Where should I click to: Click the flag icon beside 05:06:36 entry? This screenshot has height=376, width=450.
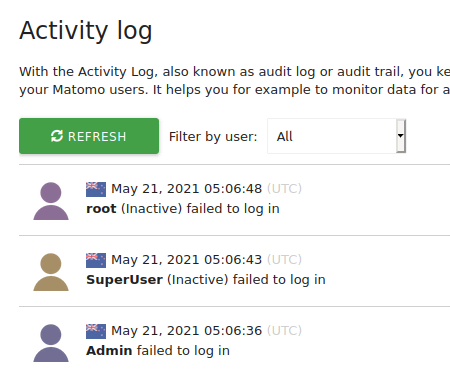(x=96, y=331)
